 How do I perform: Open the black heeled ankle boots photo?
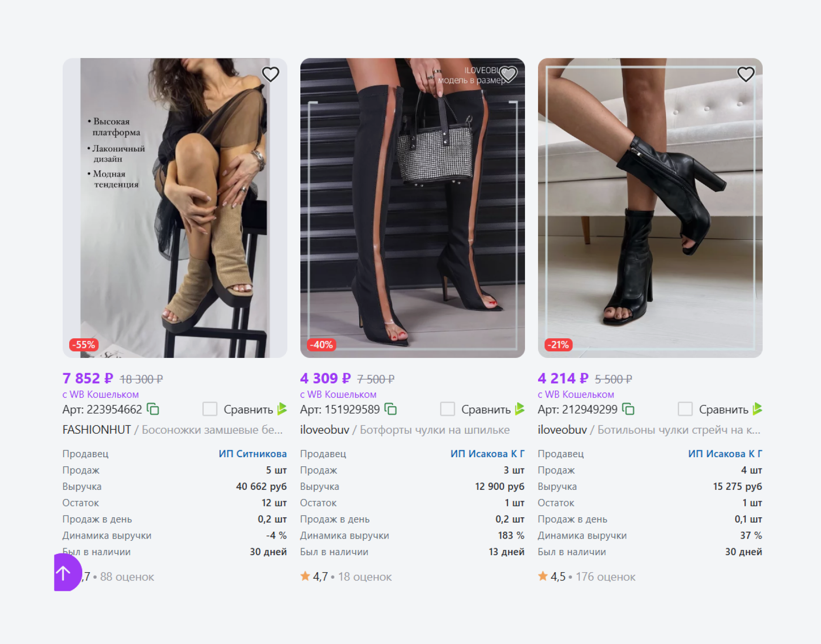pos(650,208)
